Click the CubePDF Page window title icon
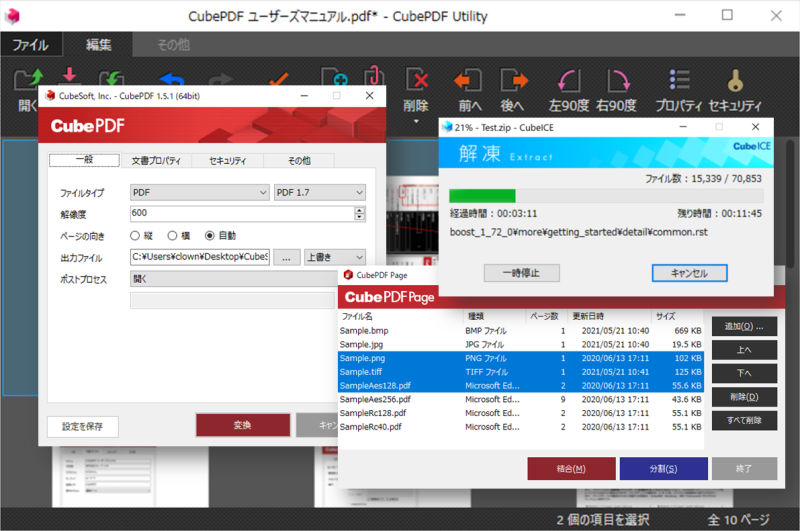This screenshot has height=531, width=800. (348, 275)
